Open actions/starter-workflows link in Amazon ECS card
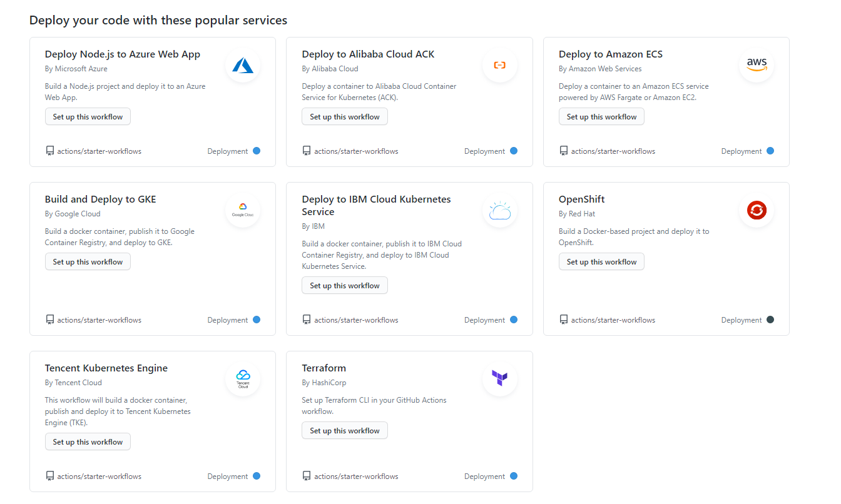This screenshot has width=841, height=504. 613,151
